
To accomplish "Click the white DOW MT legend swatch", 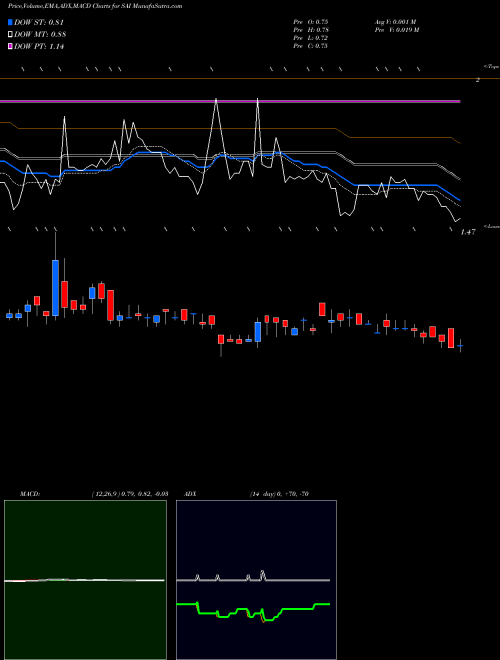I will 10,35.
